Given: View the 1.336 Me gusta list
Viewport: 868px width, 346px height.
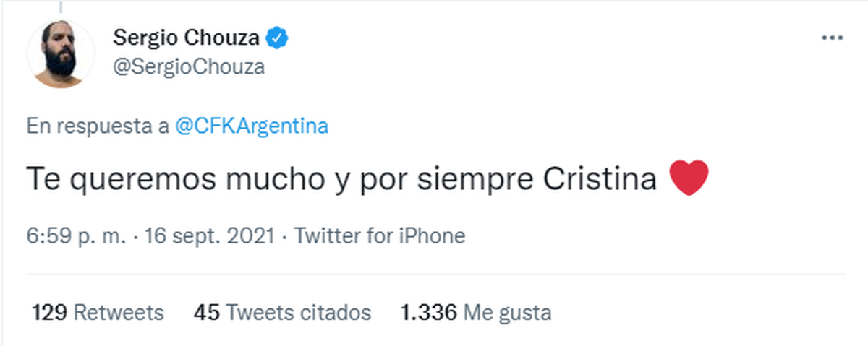Looking at the screenshot, I should click(429, 313).
